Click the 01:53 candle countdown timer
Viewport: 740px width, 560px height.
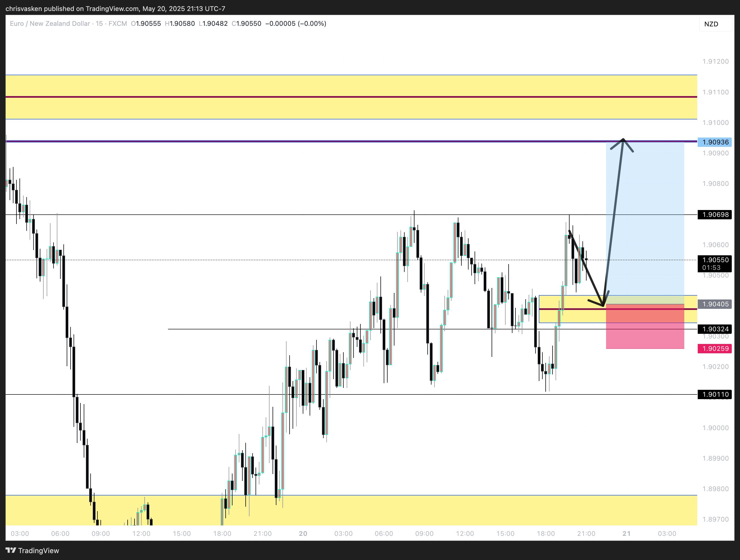pyautogui.click(x=711, y=268)
